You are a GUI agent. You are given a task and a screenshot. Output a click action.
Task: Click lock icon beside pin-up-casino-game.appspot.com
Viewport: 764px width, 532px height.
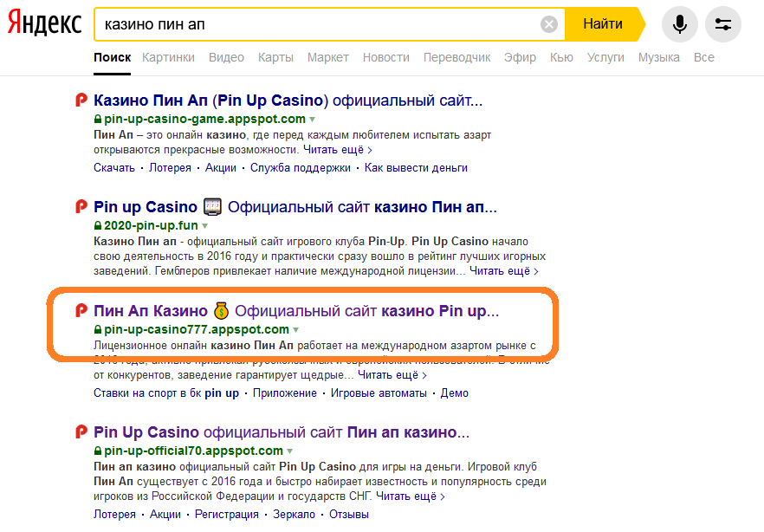(97, 119)
